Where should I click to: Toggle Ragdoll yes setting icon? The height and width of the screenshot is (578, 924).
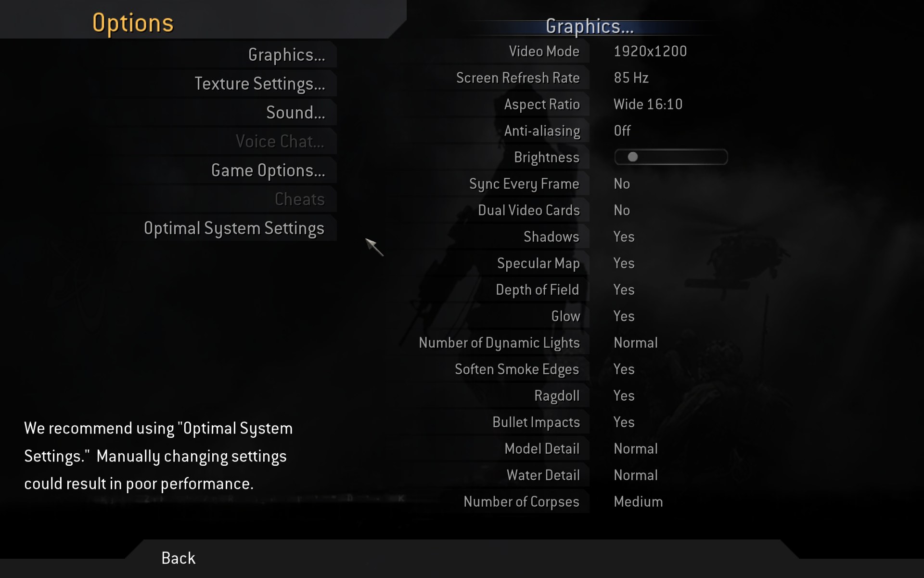[x=623, y=395]
